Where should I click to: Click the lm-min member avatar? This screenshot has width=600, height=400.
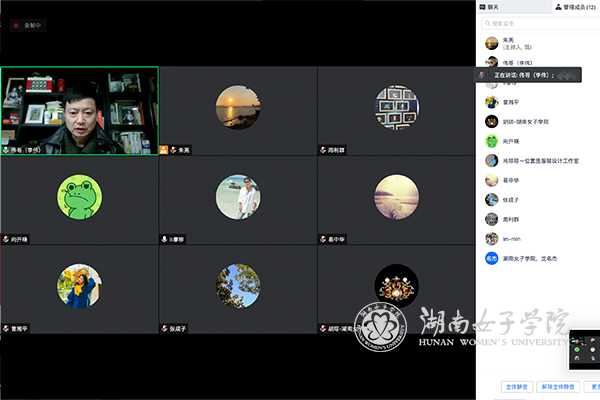point(491,239)
